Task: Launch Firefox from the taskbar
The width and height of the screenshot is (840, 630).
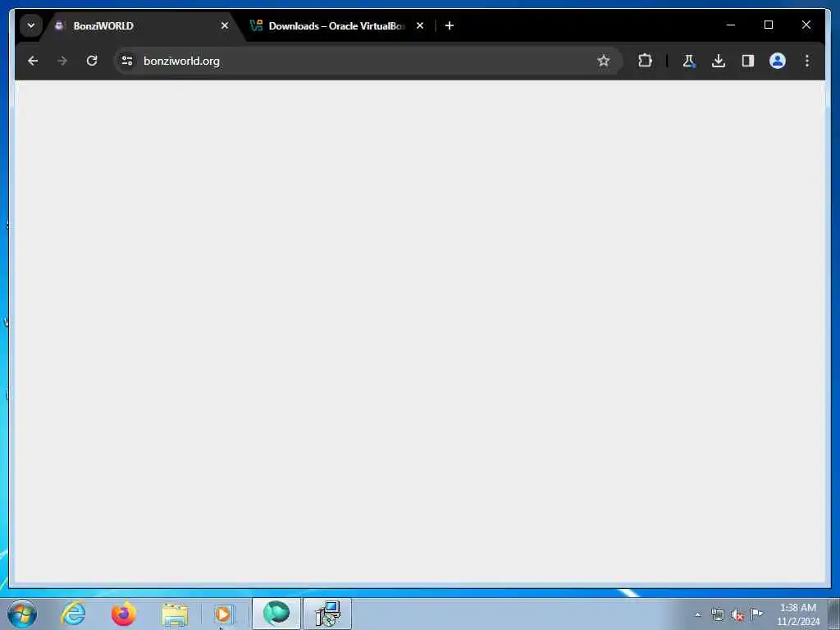Action: [124, 614]
